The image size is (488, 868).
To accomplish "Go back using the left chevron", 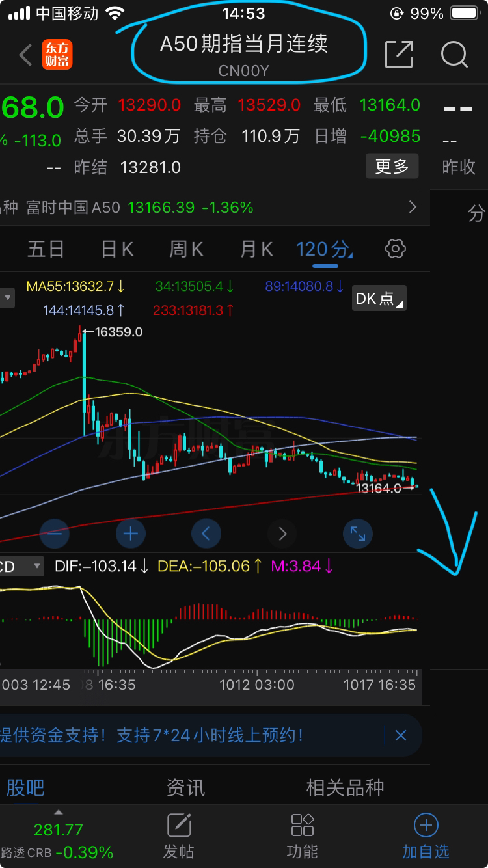I will tap(26, 55).
